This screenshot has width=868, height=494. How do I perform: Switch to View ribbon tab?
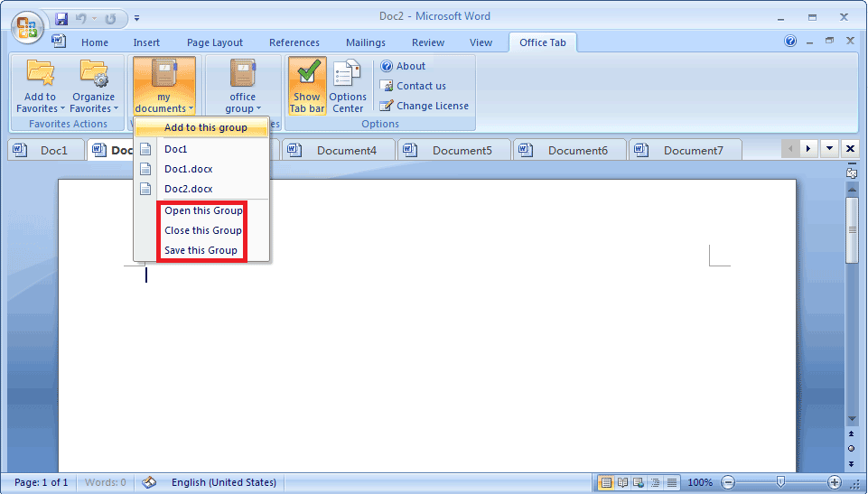[481, 42]
